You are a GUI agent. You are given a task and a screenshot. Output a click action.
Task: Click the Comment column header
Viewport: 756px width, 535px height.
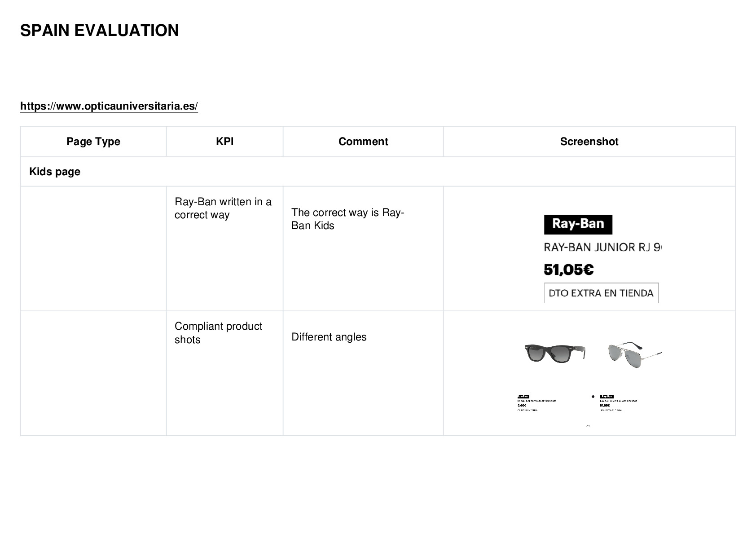point(363,141)
